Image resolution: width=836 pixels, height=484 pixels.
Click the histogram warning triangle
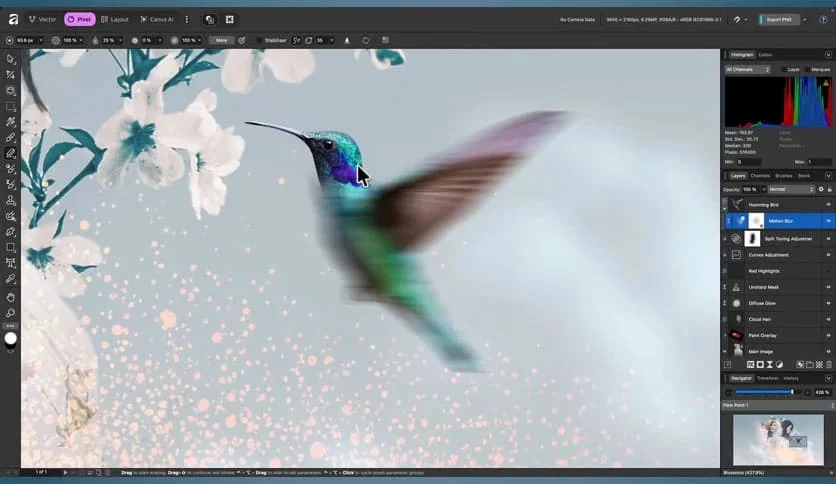826,83
